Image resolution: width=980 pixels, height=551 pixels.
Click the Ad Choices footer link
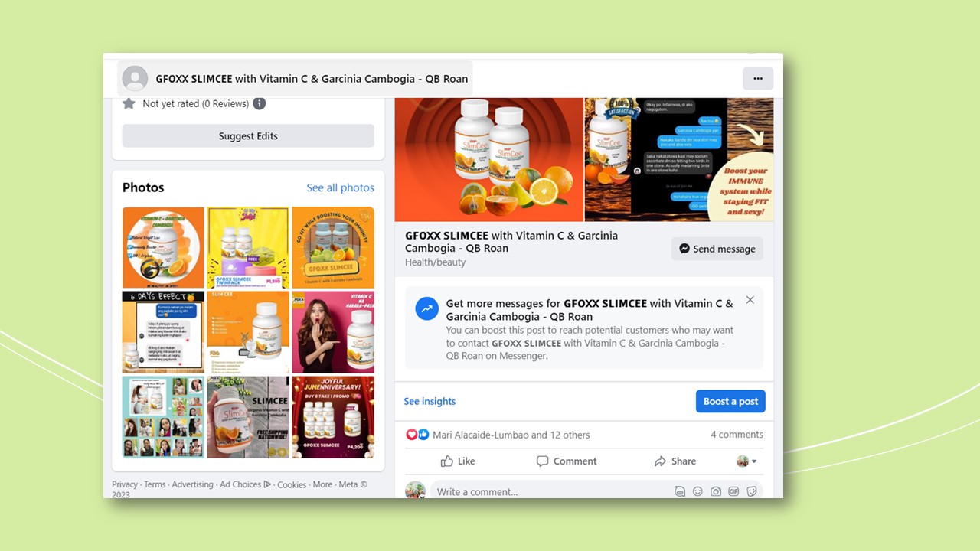(x=245, y=484)
